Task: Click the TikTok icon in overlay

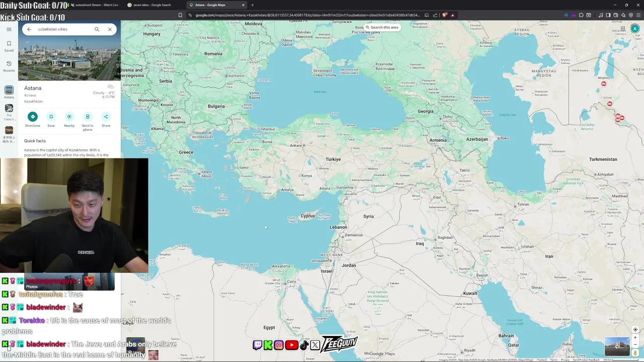Action: (304, 345)
